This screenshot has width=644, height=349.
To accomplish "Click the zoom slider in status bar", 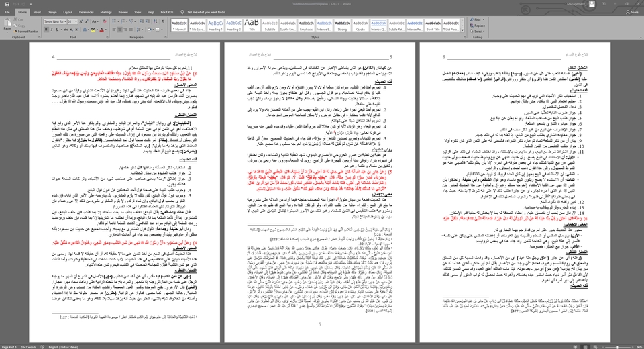I will pyautogui.click(x=616, y=348).
